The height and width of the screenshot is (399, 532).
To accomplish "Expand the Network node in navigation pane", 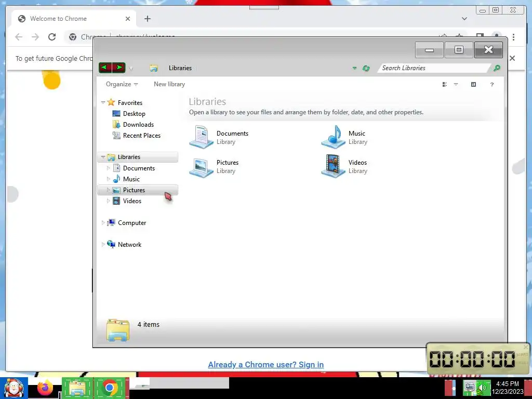I will click(x=103, y=244).
